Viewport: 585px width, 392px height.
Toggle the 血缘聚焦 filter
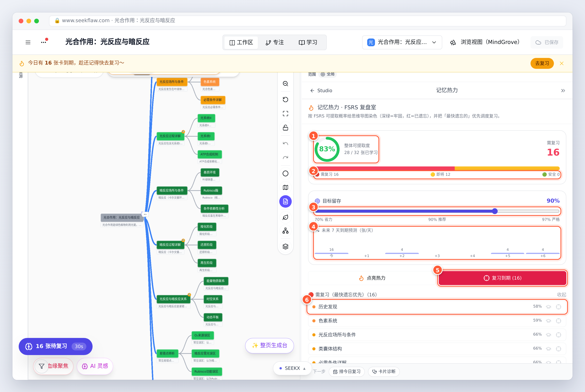53,366
